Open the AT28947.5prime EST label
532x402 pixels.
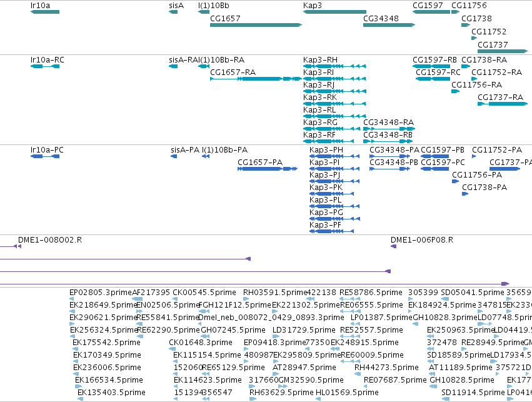(x=304, y=368)
